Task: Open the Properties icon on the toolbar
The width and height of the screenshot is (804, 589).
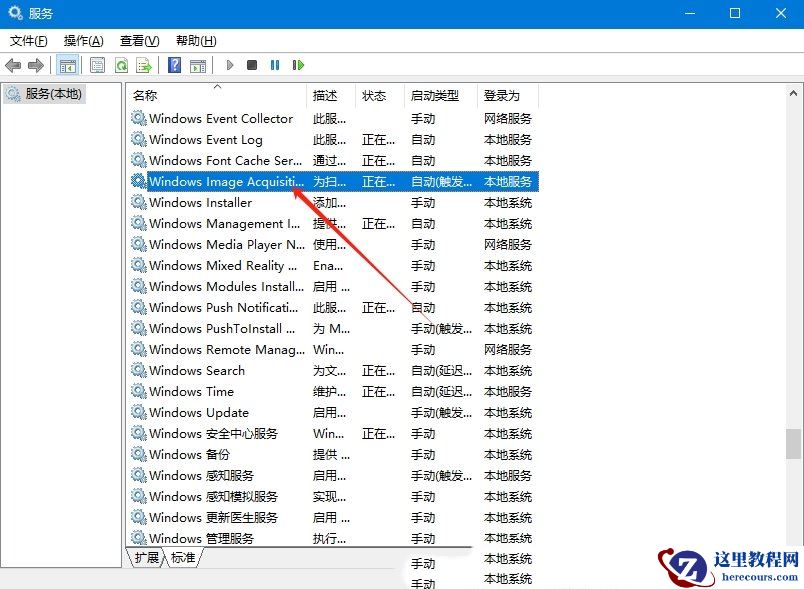Action: [97, 65]
